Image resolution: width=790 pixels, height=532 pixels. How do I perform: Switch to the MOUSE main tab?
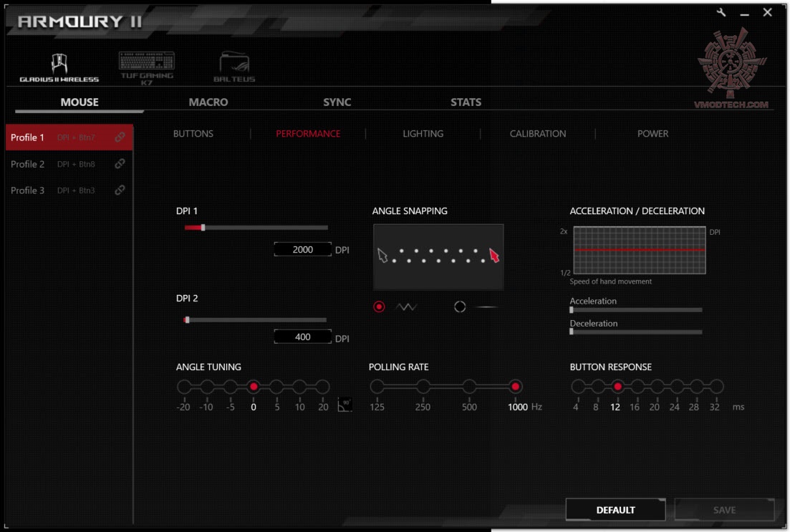(80, 102)
